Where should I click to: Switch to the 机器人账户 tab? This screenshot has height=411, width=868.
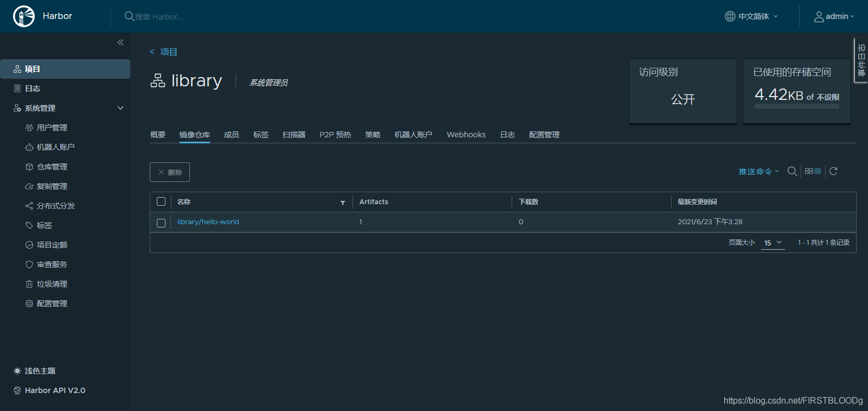[413, 135]
